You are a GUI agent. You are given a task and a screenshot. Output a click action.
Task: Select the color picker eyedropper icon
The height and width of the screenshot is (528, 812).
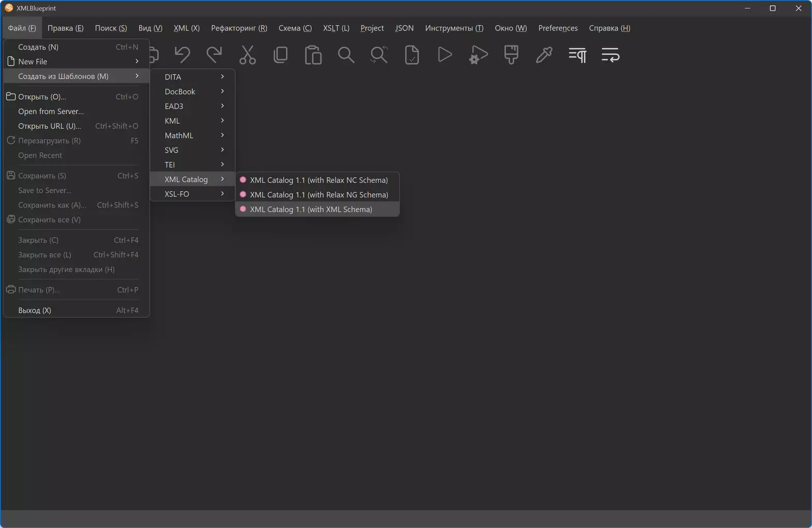[x=544, y=54]
